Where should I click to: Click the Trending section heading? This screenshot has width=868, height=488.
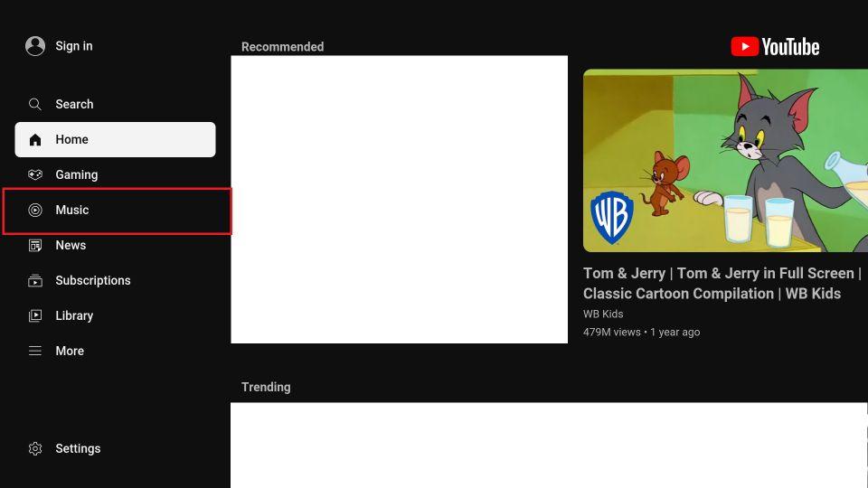266,388
